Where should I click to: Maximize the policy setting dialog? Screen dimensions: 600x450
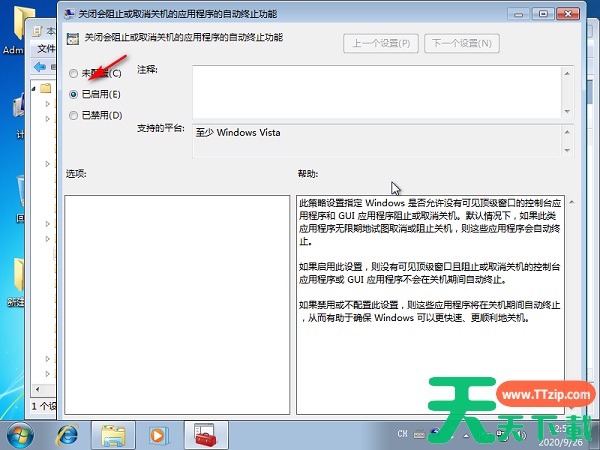543,14
